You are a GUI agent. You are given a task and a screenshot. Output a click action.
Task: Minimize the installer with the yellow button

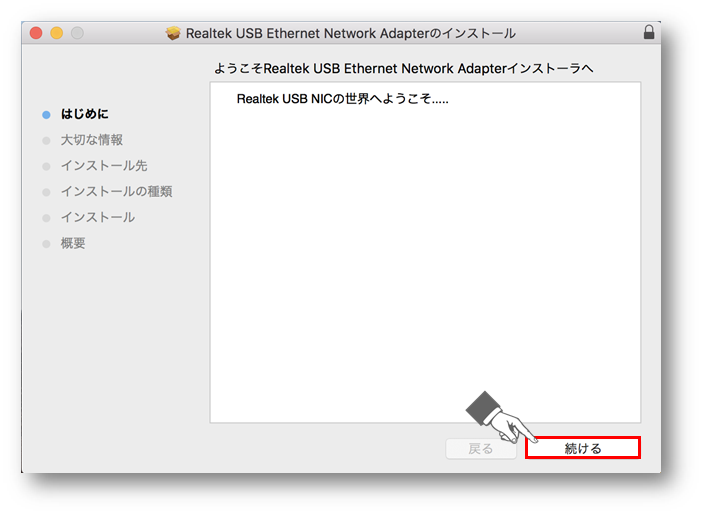pyautogui.click(x=56, y=33)
